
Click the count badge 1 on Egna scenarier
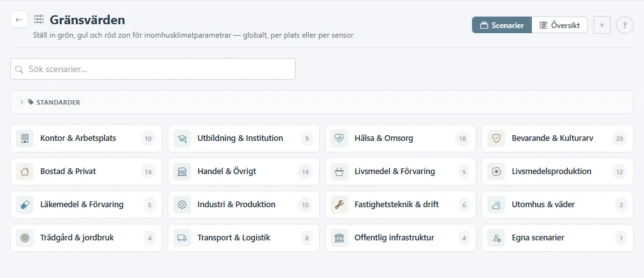(621, 238)
